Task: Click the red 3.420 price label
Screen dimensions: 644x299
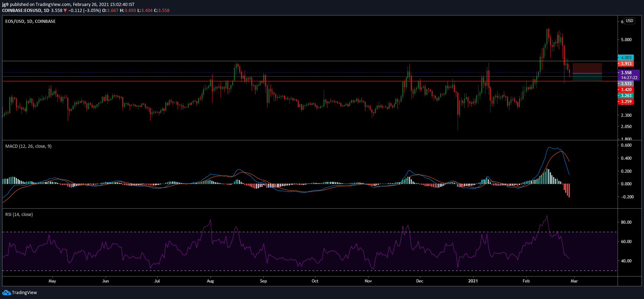Action: coord(626,90)
